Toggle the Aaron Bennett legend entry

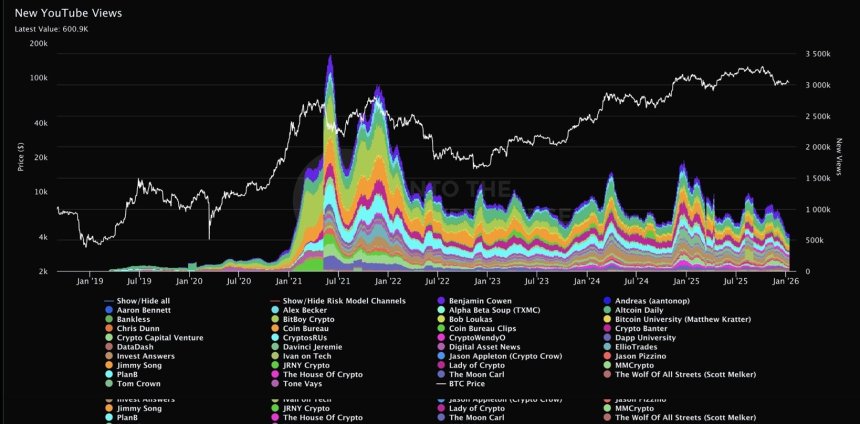137,310
